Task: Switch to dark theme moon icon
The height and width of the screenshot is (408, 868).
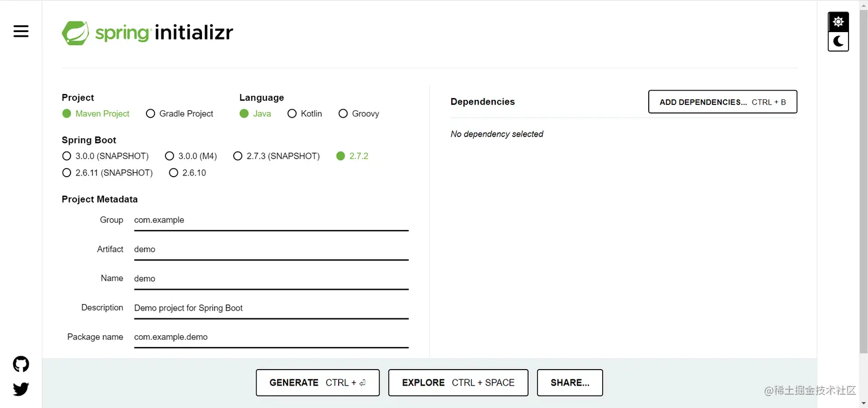Action: pyautogui.click(x=838, y=41)
